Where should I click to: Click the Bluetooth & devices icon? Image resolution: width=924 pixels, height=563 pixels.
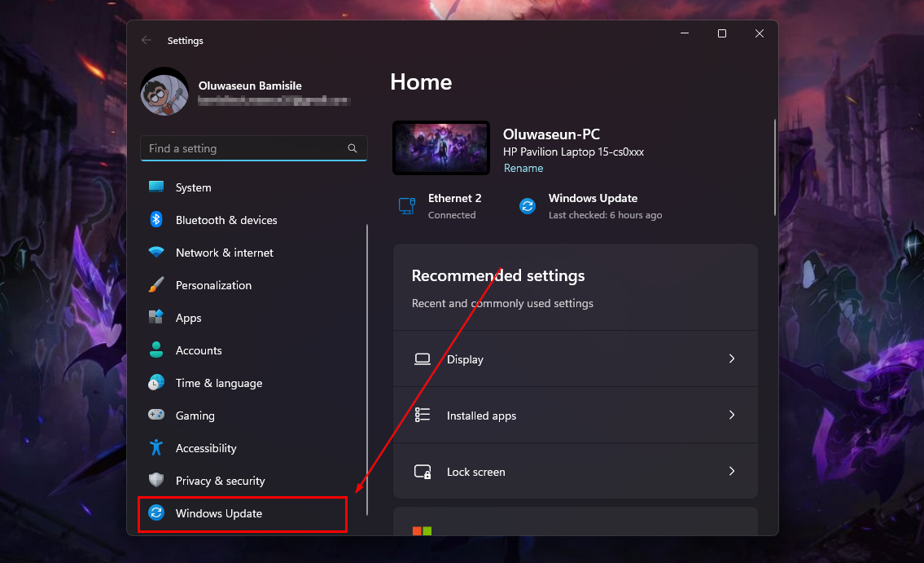(156, 220)
